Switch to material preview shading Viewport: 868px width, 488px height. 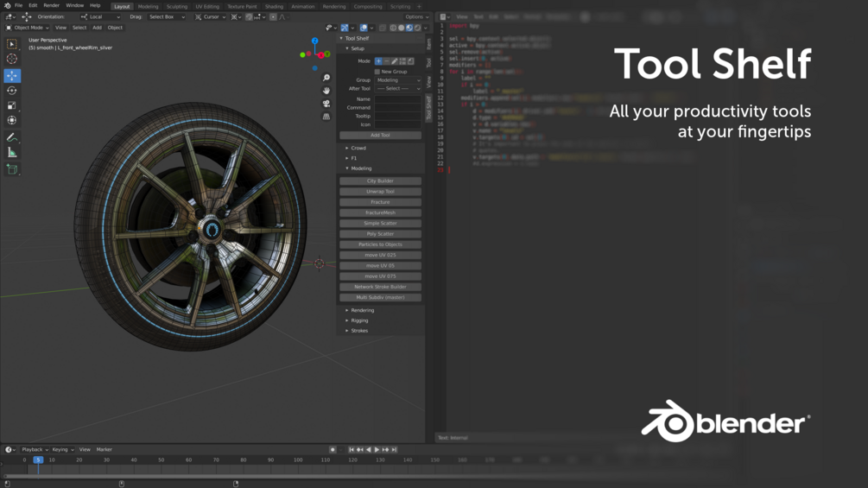[409, 28]
